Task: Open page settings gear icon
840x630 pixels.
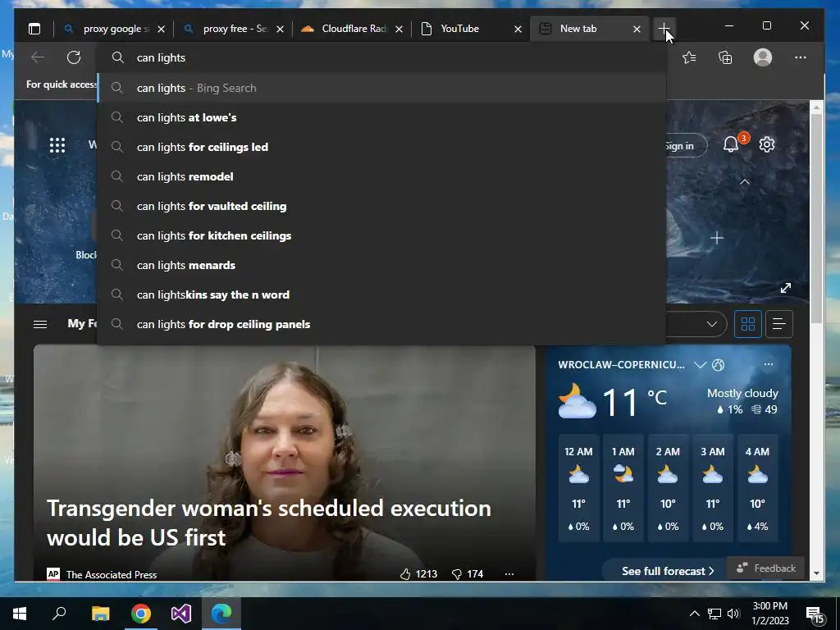Action: pyautogui.click(x=767, y=144)
